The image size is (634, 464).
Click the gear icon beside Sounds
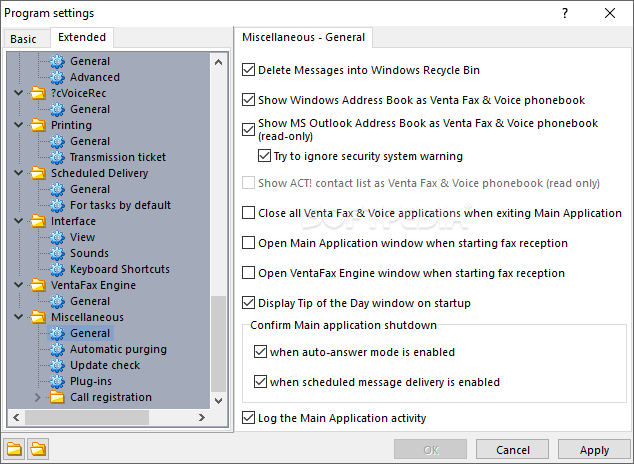click(57, 253)
